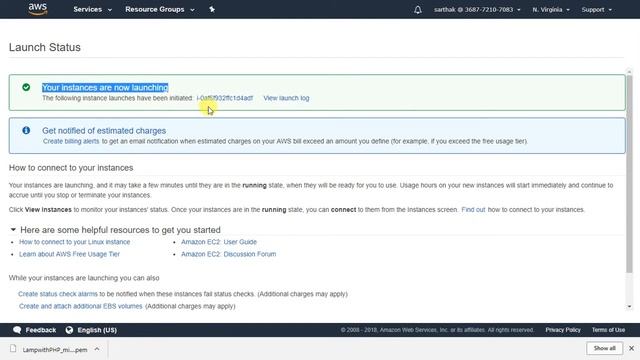
Task: Click View launch log link
Action: click(286, 98)
